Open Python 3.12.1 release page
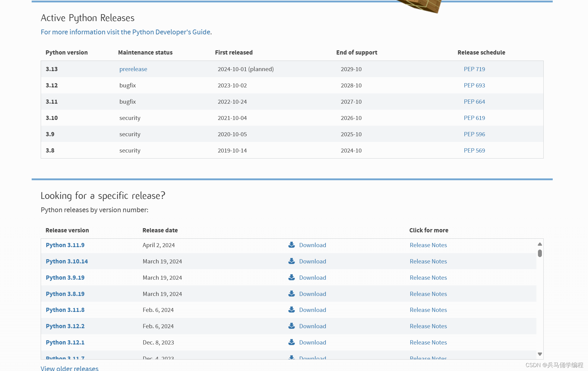Screen dimensions: 588x371 point(65,342)
